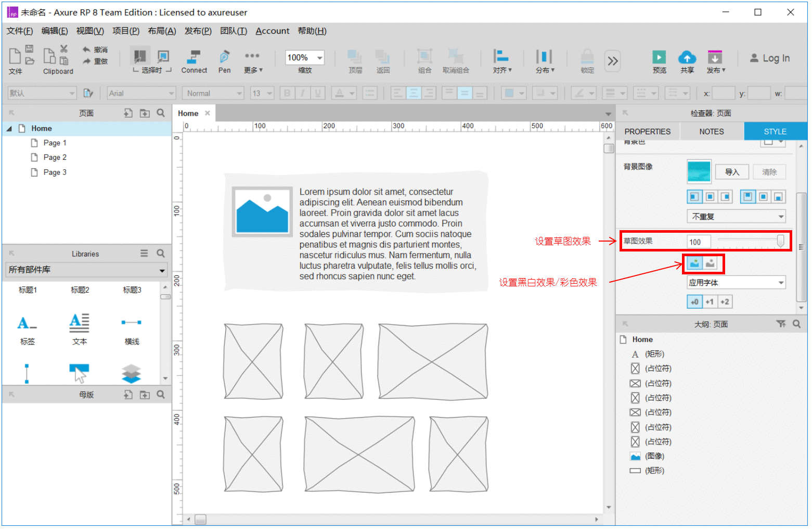Screen dimensions: 812x529
Task: Select +2 line width option
Action: tap(725, 301)
